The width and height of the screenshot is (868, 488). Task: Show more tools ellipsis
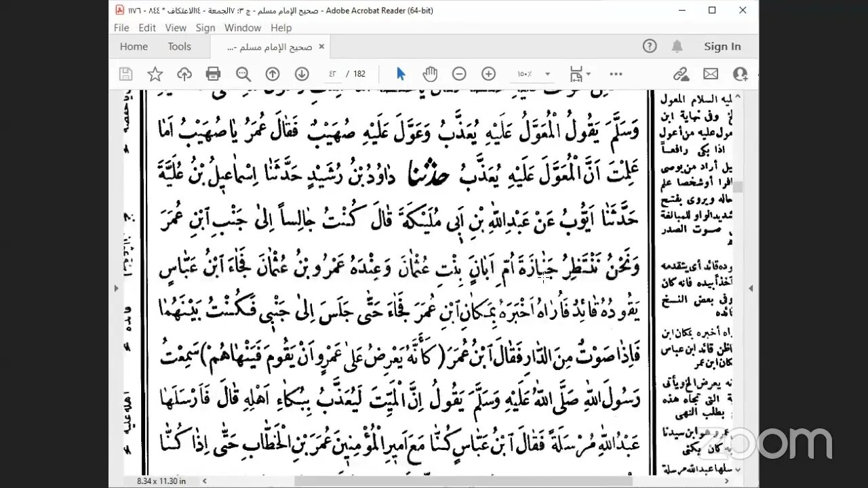click(616, 74)
